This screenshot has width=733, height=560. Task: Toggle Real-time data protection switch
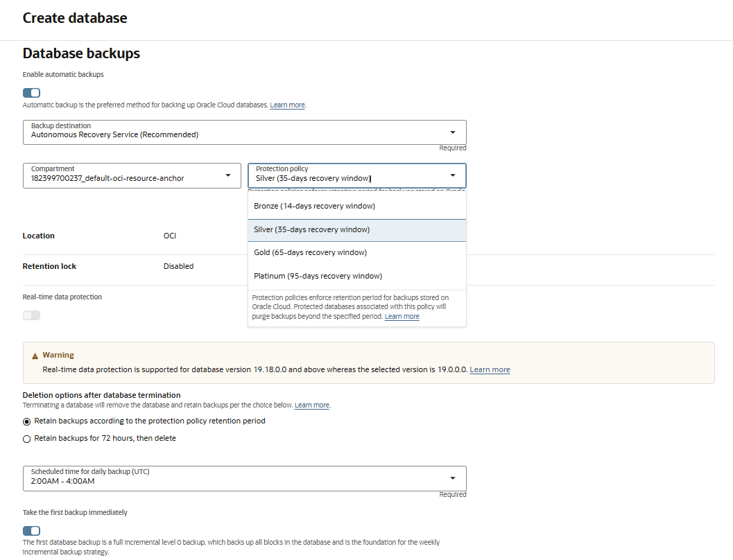(x=32, y=315)
